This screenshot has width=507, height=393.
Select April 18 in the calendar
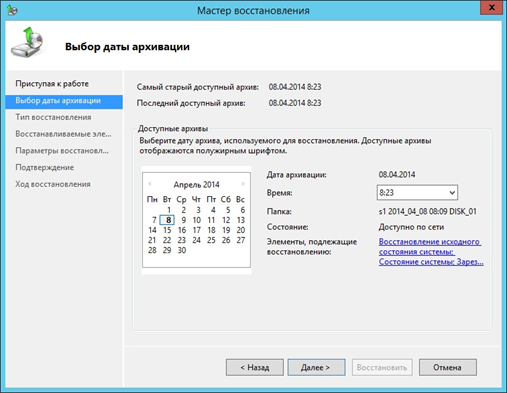click(x=211, y=230)
